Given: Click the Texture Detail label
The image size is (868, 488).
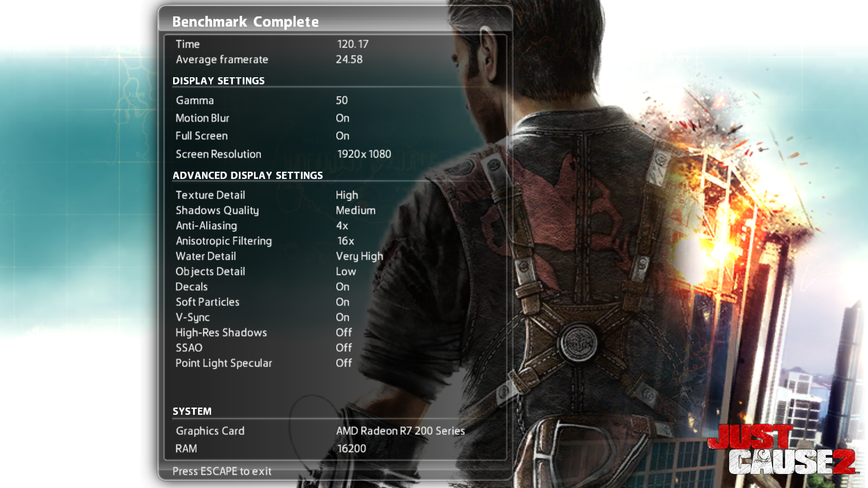Looking at the screenshot, I should point(210,195).
